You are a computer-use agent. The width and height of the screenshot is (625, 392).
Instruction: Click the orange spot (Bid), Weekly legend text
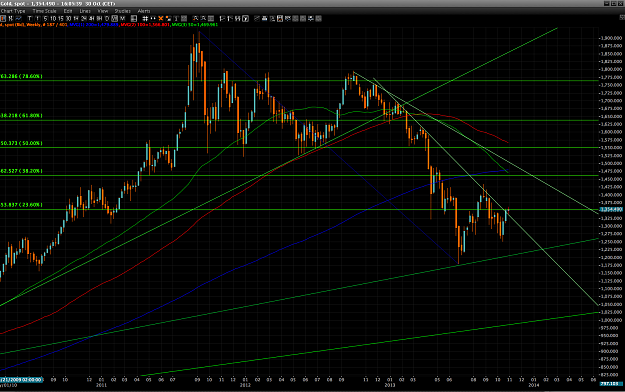click(33, 25)
